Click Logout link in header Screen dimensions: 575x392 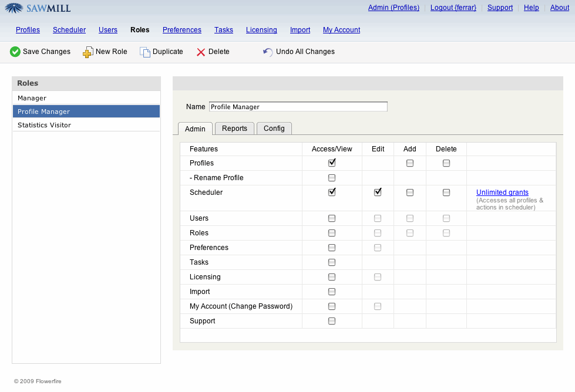[x=453, y=8]
